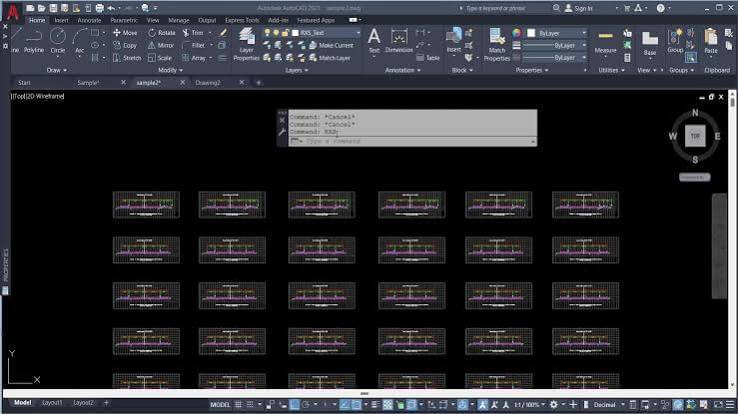Image resolution: width=738 pixels, height=414 pixels.
Task: Click Make Current layer button
Action: [331, 46]
